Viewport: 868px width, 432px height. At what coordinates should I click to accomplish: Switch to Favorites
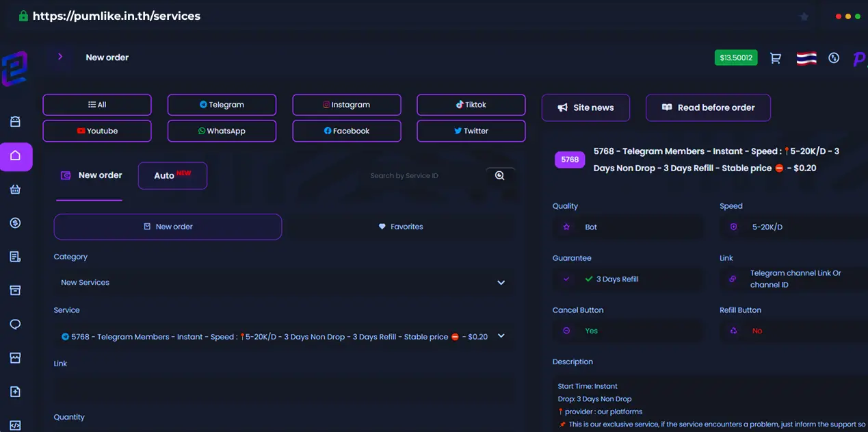(x=401, y=227)
